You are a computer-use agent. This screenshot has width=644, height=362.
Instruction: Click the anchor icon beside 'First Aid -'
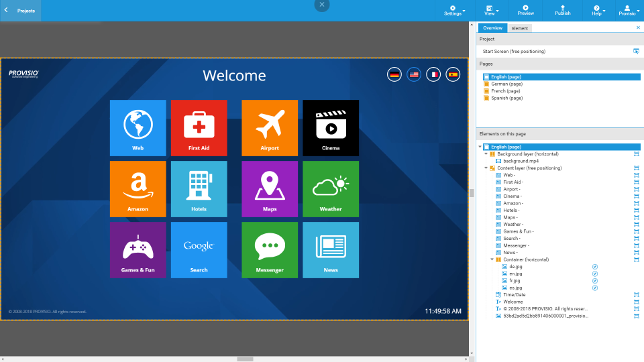pyautogui.click(x=636, y=182)
